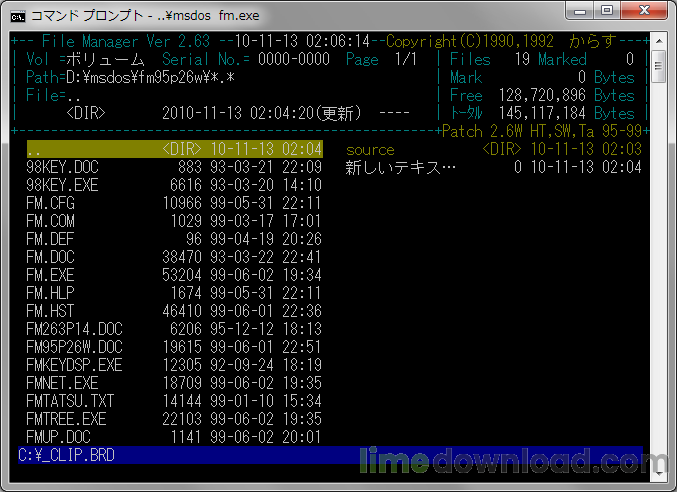Click the 'Vol =ボリューム' label
The width and height of the screenshot is (677, 492).
(85, 60)
